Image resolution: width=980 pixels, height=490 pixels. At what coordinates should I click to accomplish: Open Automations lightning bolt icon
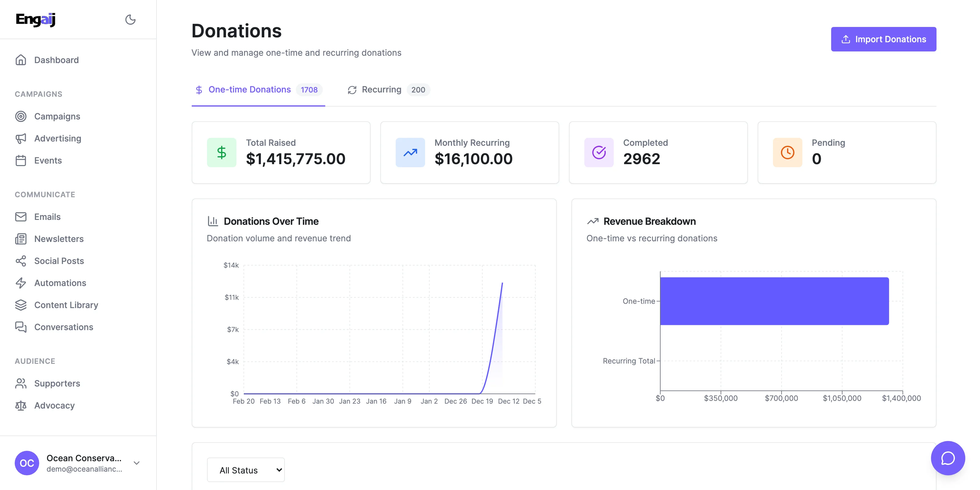coord(21,283)
